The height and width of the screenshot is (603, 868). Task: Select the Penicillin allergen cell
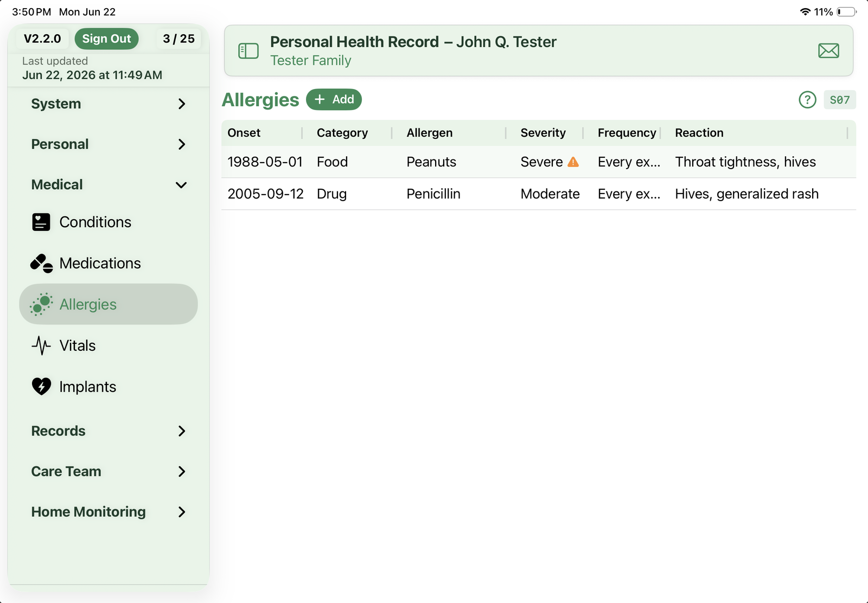pyautogui.click(x=433, y=194)
